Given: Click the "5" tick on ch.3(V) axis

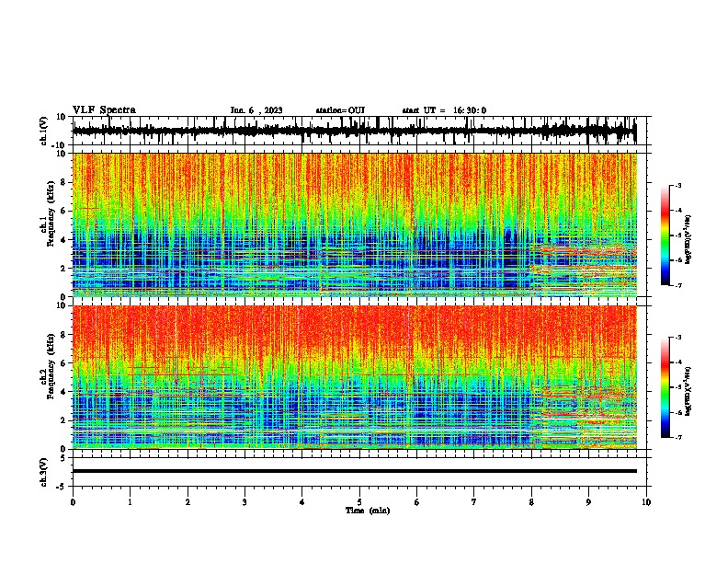Looking at the screenshot, I should click(x=63, y=458).
